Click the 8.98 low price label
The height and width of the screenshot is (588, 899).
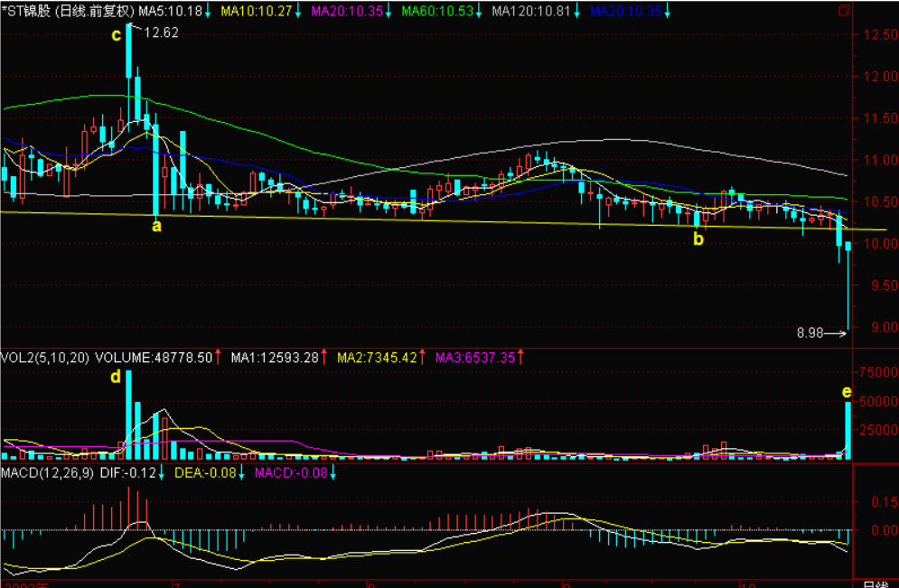pyautogui.click(x=810, y=333)
